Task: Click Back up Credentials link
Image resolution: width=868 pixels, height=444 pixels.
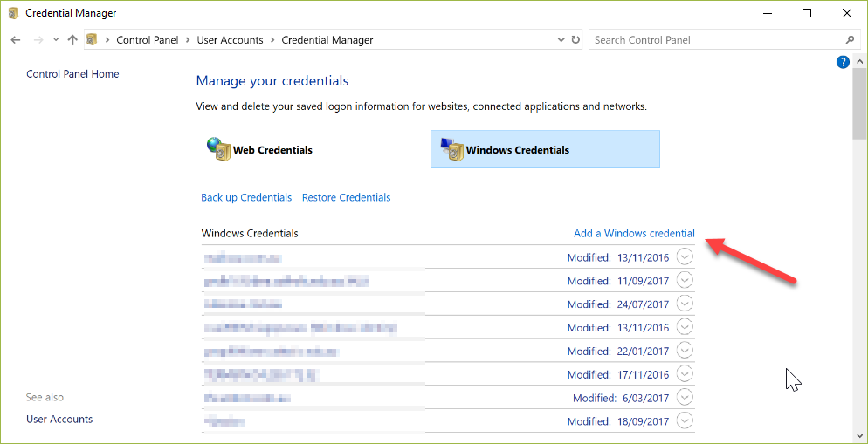Action: [x=246, y=197]
